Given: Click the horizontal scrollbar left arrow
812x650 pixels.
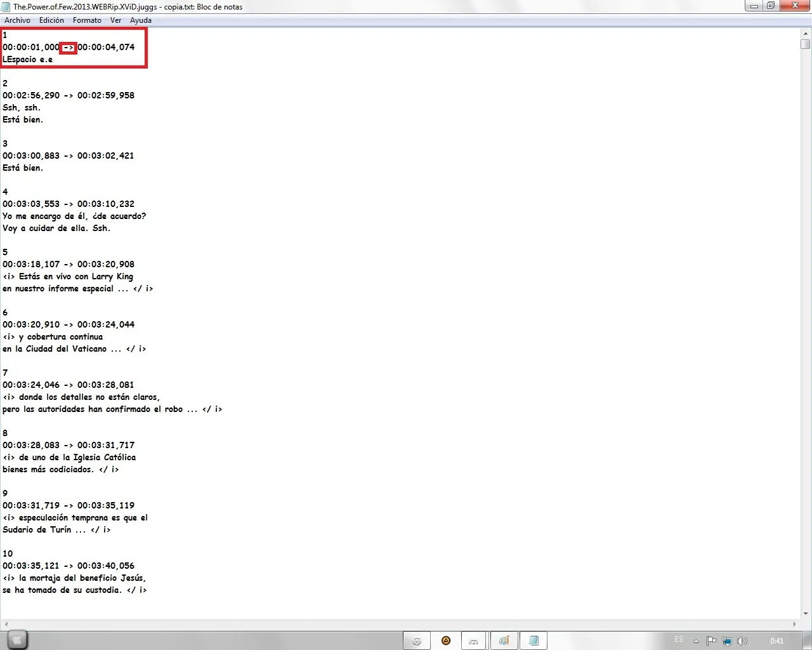Looking at the screenshot, I should [5, 625].
